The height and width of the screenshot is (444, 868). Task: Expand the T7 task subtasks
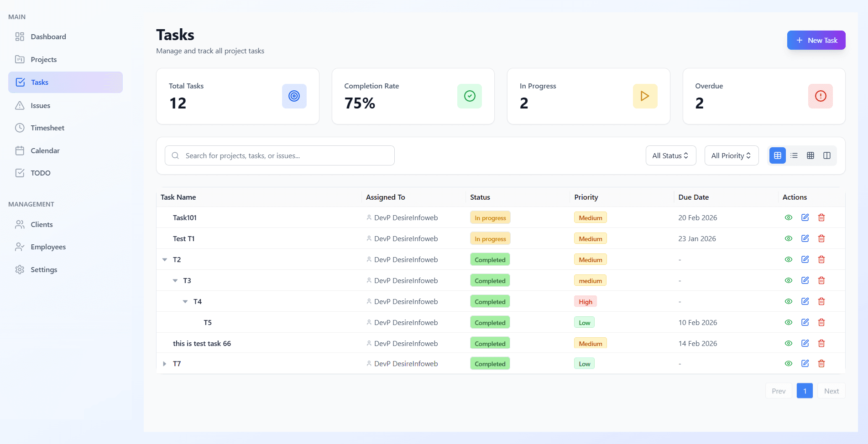pos(165,364)
